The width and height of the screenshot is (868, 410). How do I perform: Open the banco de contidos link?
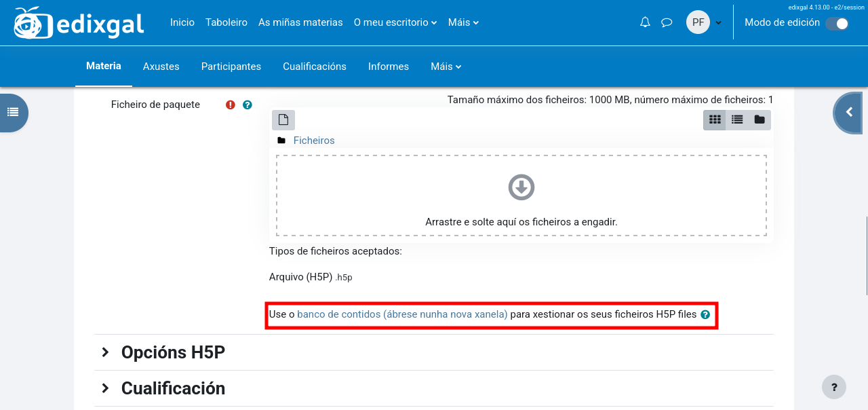click(402, 314)
